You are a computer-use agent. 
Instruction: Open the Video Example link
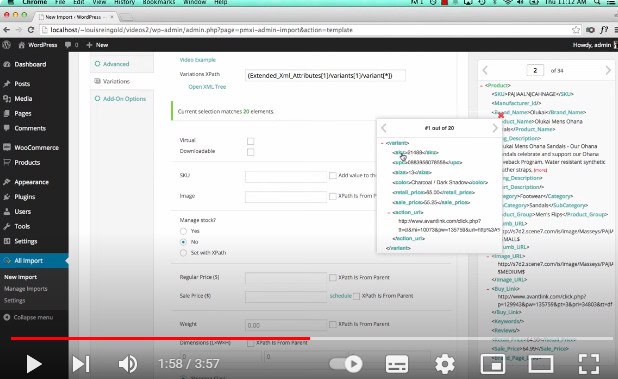197,60
